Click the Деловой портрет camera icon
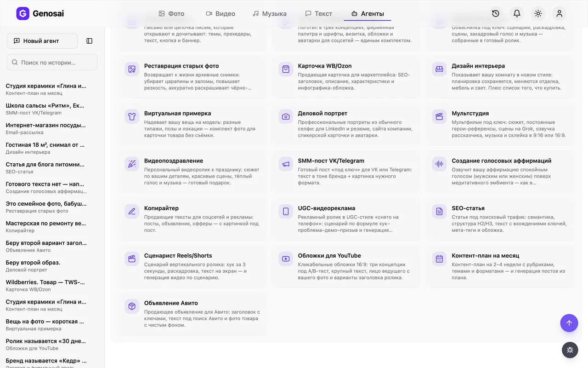Viewport: 588px width, 368px height. [x=286, y=116]
